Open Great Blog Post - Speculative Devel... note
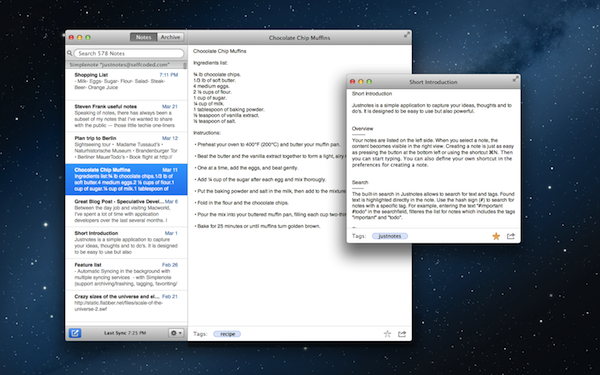 [x=126, y=211]
